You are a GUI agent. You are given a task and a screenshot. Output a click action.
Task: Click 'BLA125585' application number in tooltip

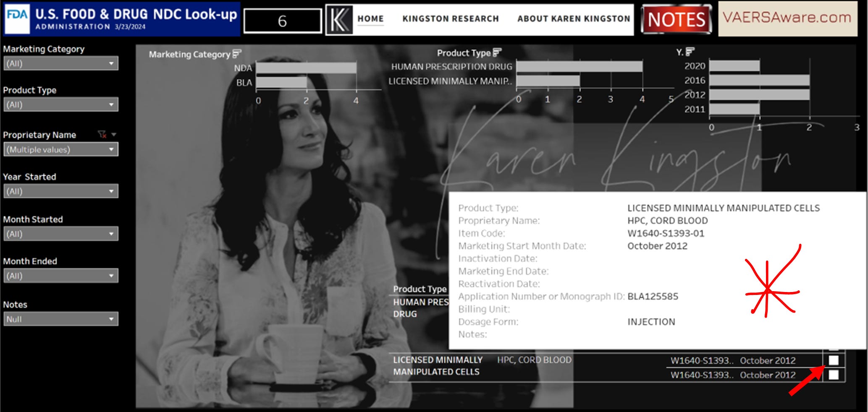tap(653, 297)
